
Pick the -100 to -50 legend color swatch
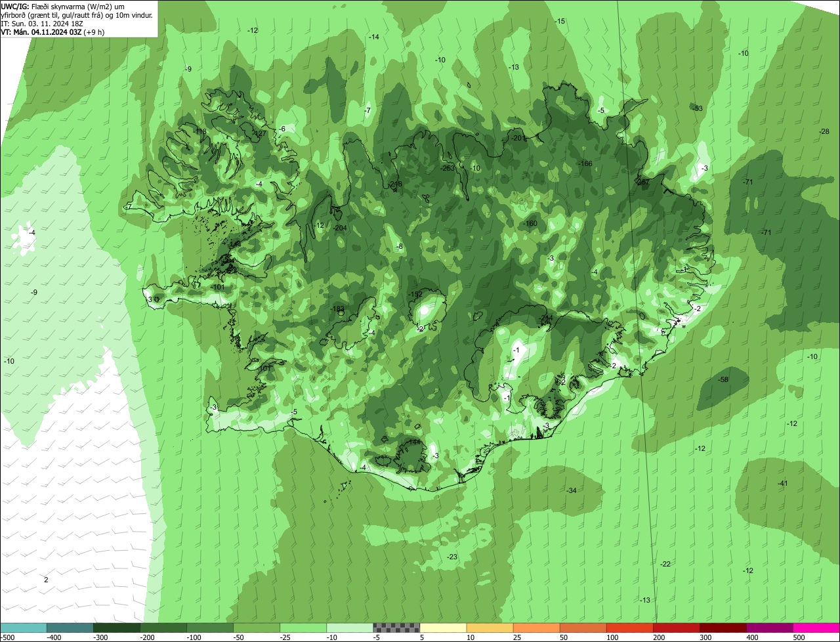(x=210, y=628)
